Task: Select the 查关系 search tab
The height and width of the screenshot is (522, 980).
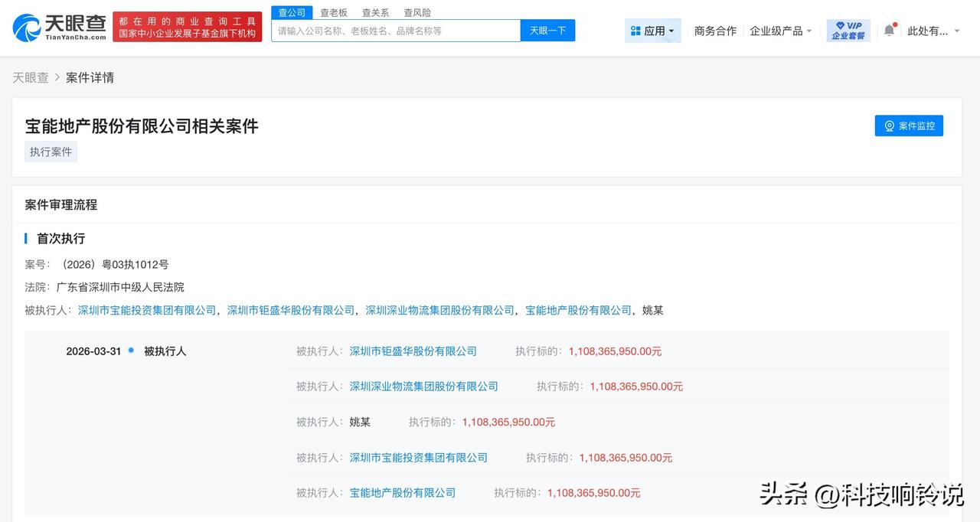Action: click(374, 12)
